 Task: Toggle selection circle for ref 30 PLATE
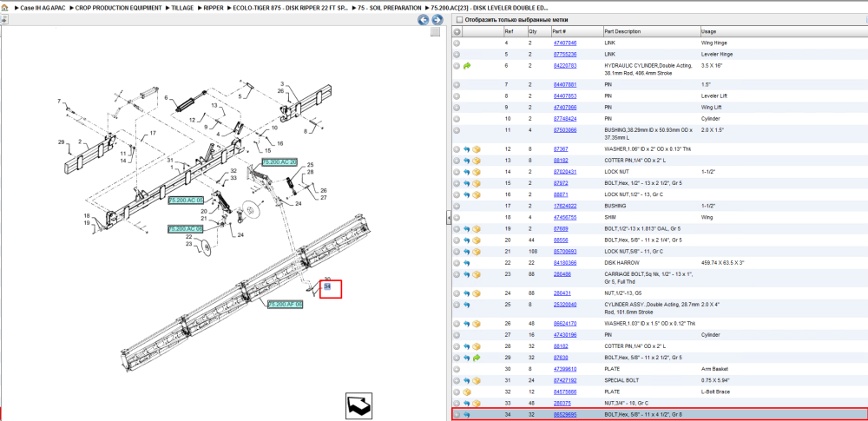[x=457, y=369]
